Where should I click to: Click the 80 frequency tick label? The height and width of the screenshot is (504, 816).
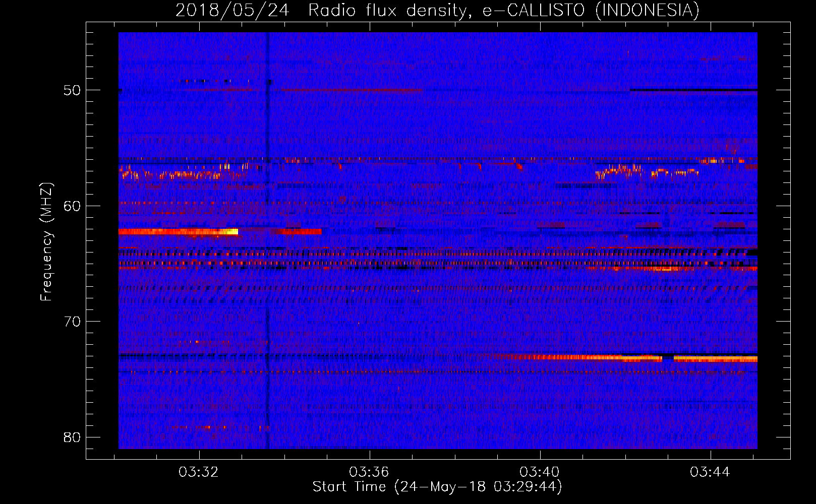[x=72, y=437]
